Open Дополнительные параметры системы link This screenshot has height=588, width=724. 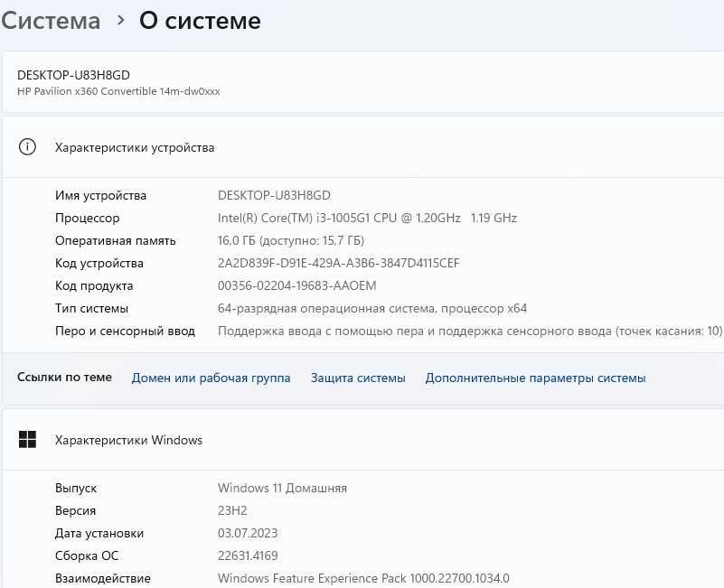click(x=535, y=378)
